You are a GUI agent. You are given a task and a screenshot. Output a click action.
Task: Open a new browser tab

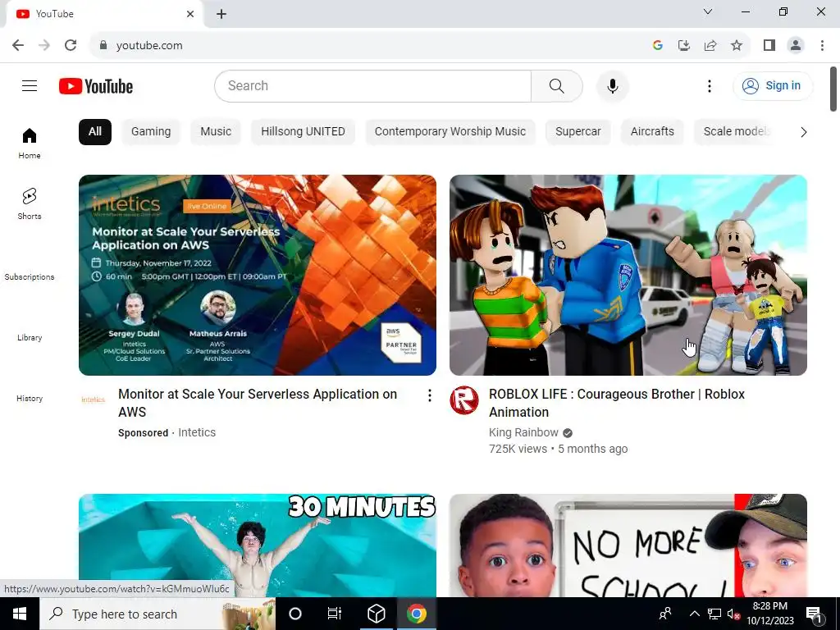tap(221, 14)
